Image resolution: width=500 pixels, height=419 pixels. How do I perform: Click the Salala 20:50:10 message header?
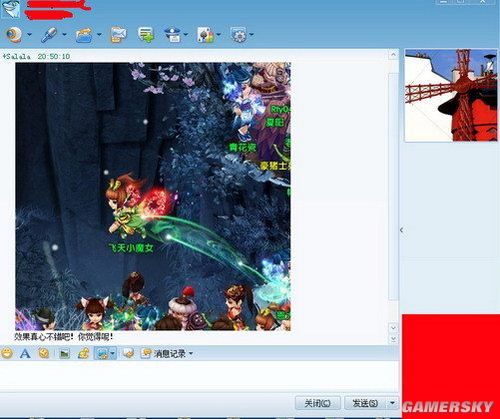click(x=36, y=56)
